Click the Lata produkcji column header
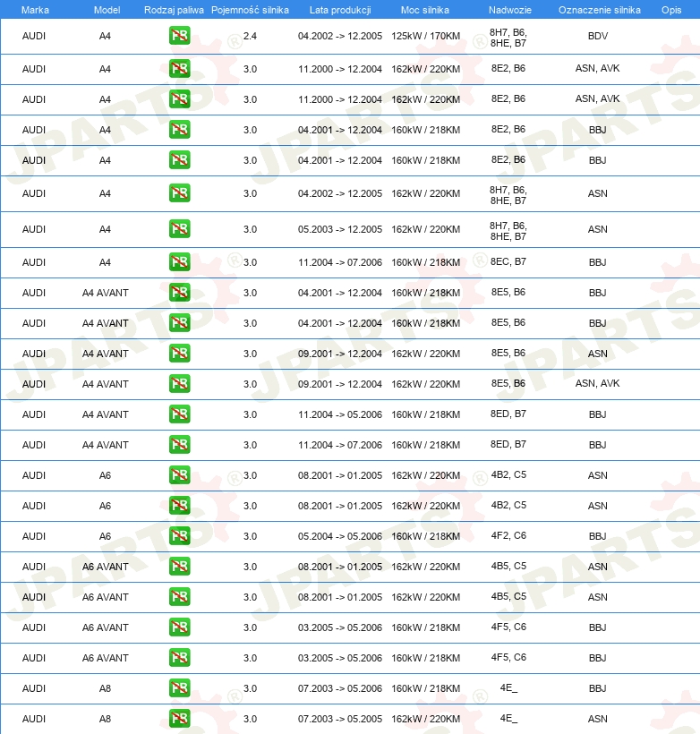The width and height of the screenshot is (700, 734). click(340, 10)
